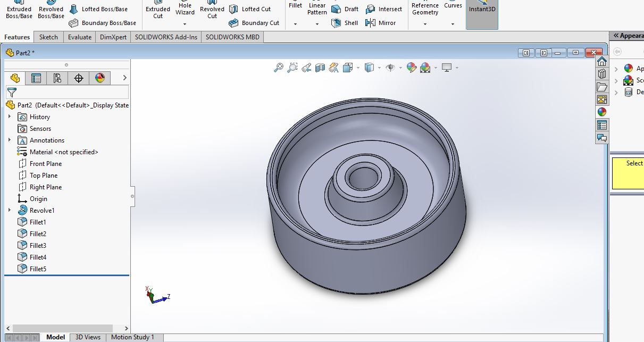Open the SOLIDWORKS MBD tab

point(232,37)
